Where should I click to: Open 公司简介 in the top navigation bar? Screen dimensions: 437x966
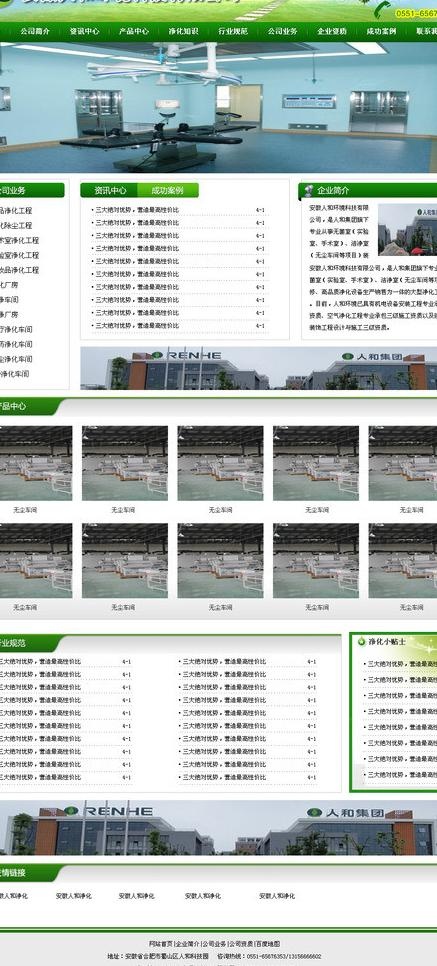coord(35,31)
